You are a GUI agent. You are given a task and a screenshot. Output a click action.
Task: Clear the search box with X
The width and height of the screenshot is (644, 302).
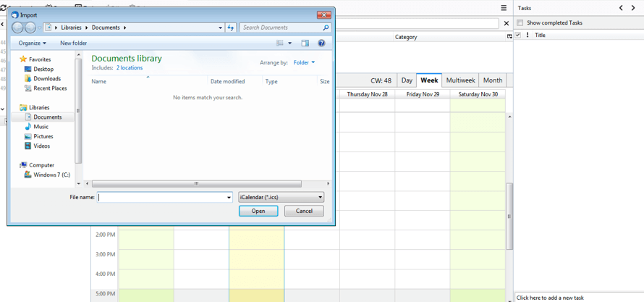[x=506, y=23]
